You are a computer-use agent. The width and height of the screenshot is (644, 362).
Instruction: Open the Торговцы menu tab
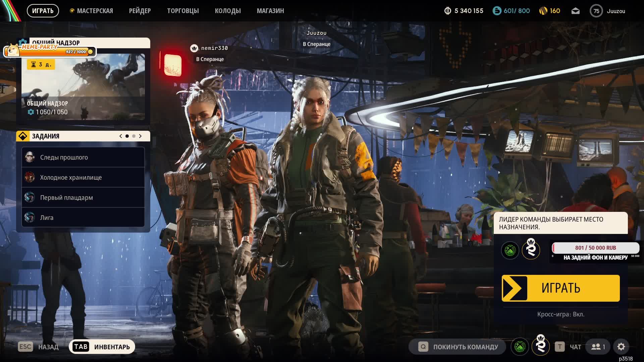183,11
